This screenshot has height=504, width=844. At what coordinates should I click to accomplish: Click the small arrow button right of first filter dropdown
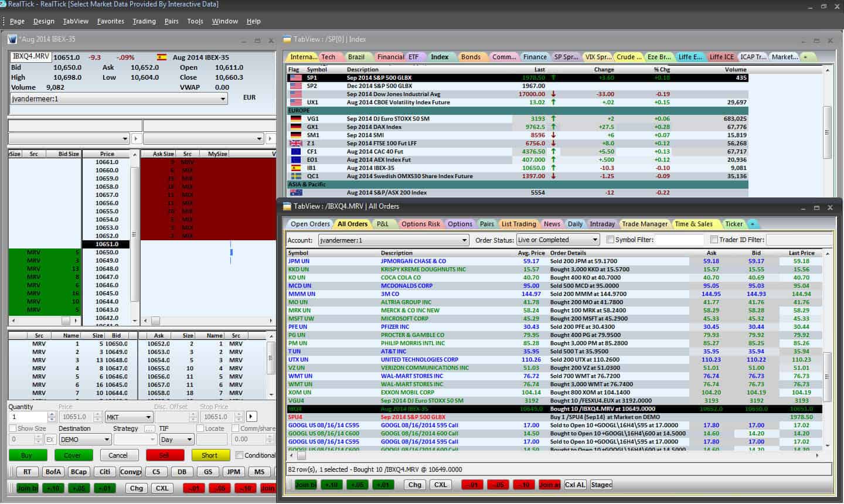click(x=136, y=139)
